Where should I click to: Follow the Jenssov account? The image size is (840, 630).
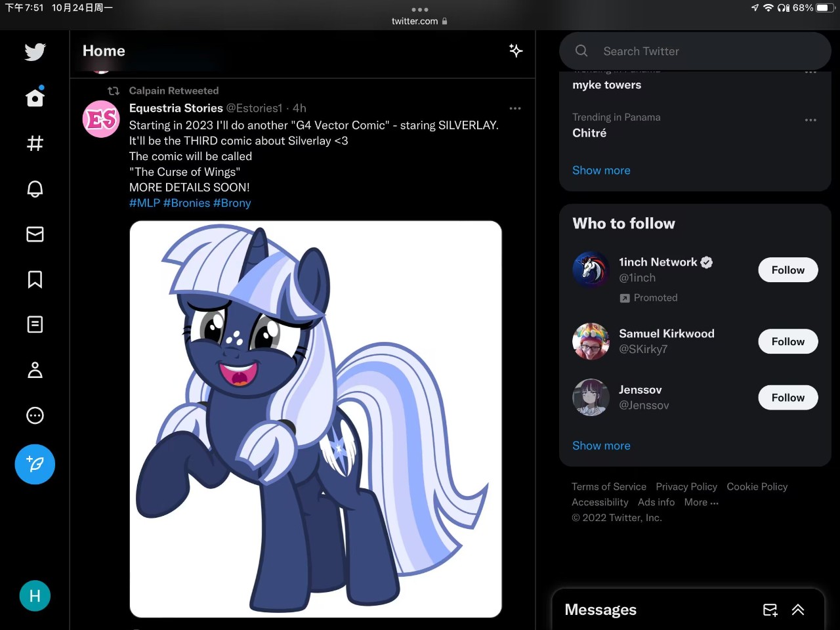coord(787,398)
